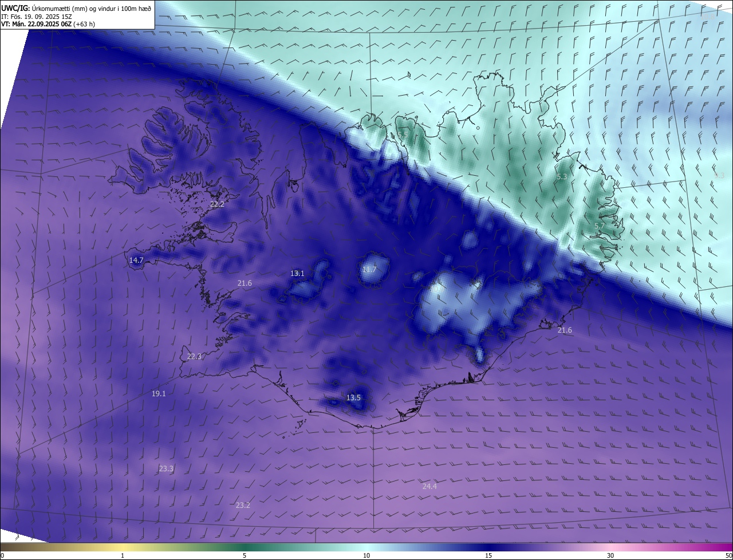Click the map value 22.3
The height and width of the screenshot is (560, 733).
195,356
